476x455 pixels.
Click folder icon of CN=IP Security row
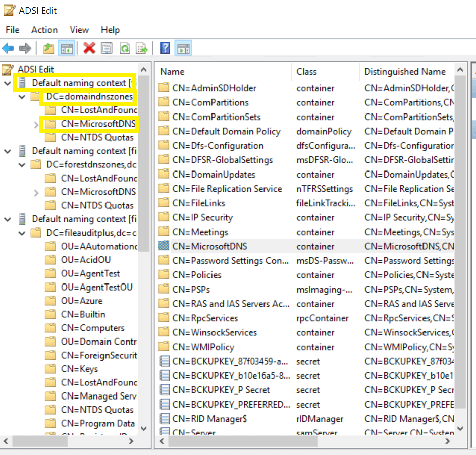point(164,217)
